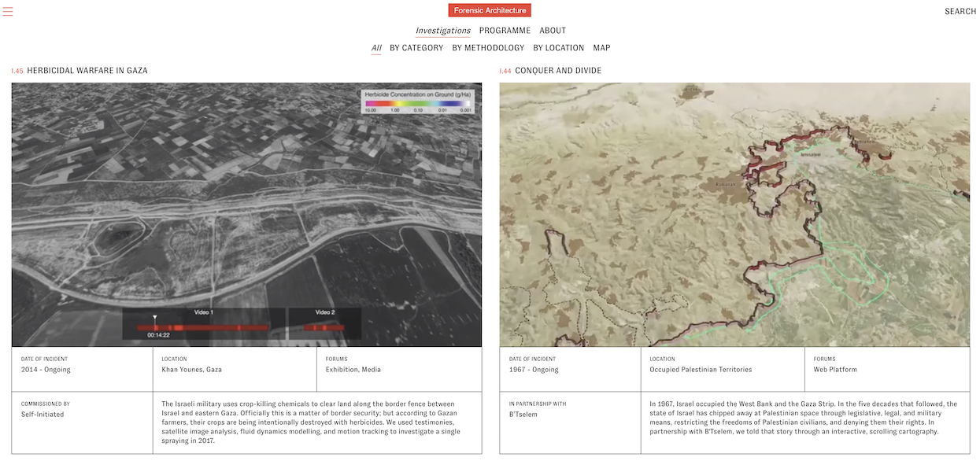Open the Search link
Viewport: 980px width, 472px height.
tap(960, 11)
